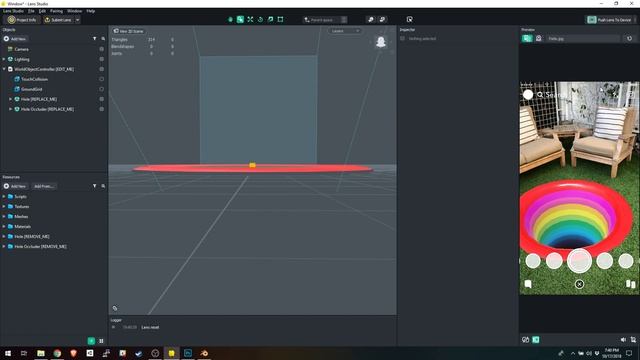Click the green icon at Resources panel bottom
The height and width of the screenshot is (360, 640).
point(91,341)
